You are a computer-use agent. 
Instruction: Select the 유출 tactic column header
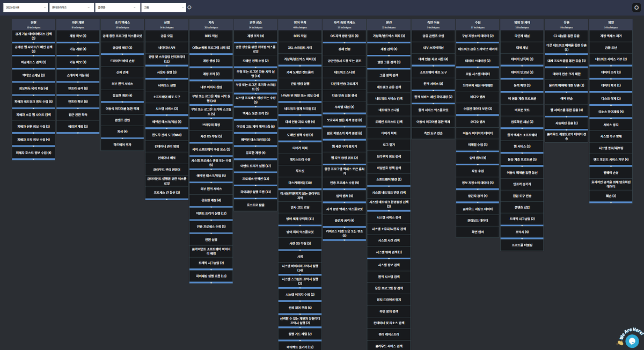[566, 24]
